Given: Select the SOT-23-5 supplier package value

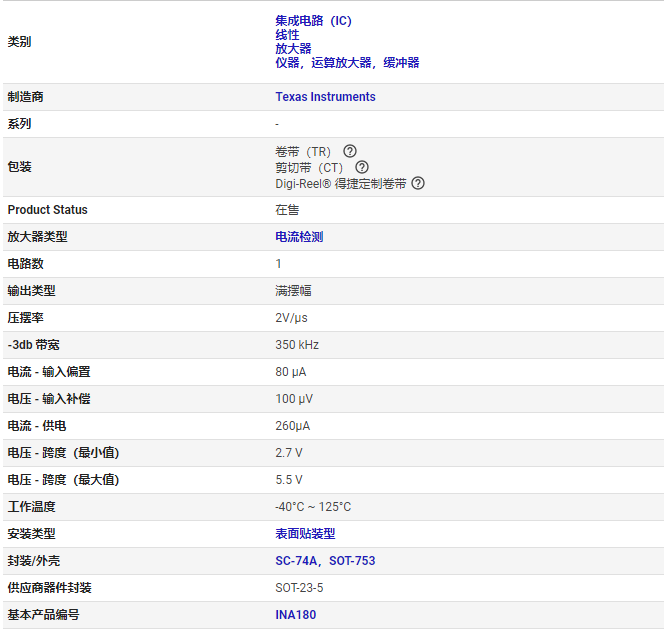Looking at the screenshot, I should tap(299, 588).
